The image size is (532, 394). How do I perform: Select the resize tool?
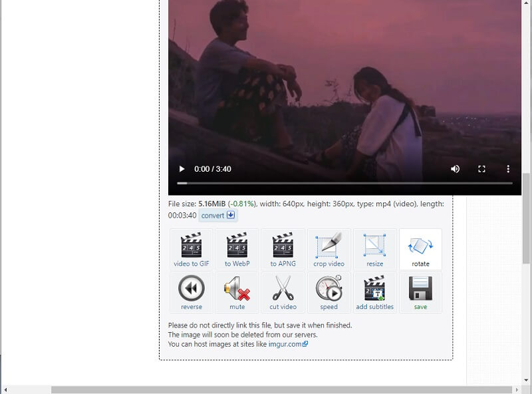coord(374,250)
